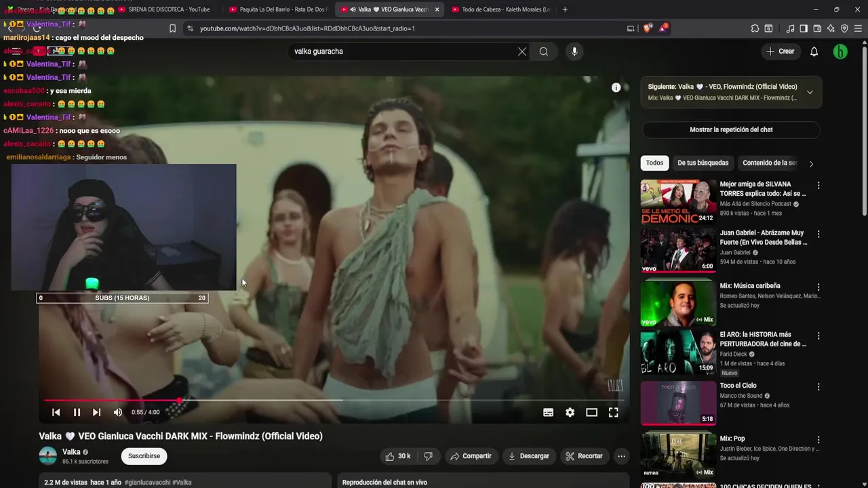868x488 pixels.
Task: Click the Descargar download button
Action: click(528, 456)
